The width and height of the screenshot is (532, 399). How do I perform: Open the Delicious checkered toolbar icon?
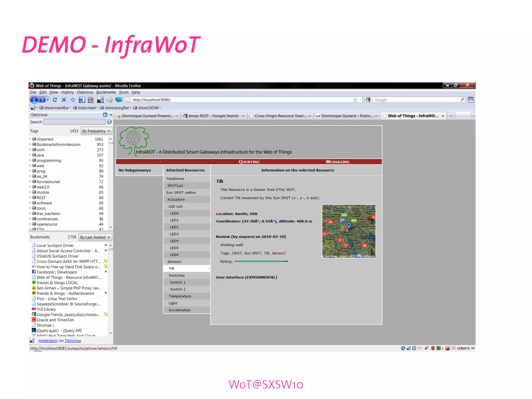(x=100, y=100)
